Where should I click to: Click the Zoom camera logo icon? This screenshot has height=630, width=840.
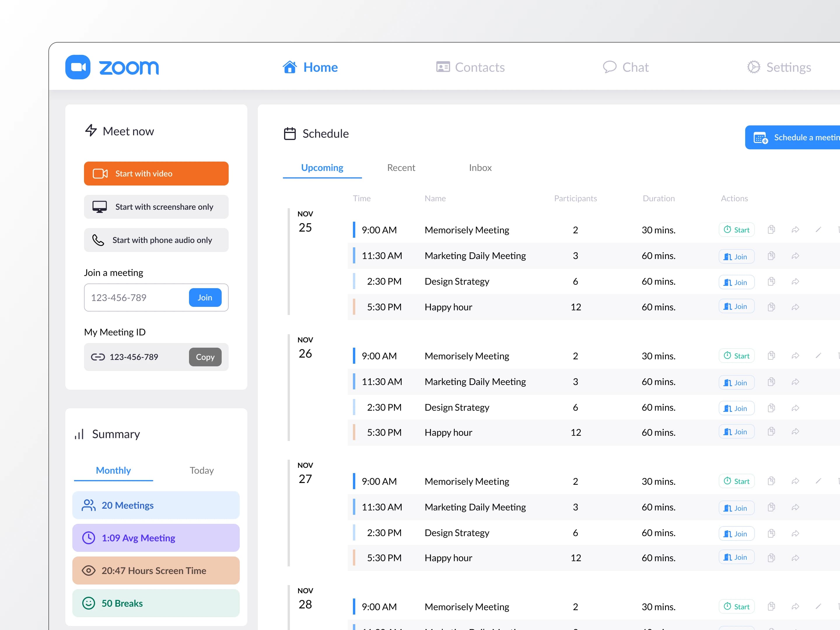pos(78,67)
